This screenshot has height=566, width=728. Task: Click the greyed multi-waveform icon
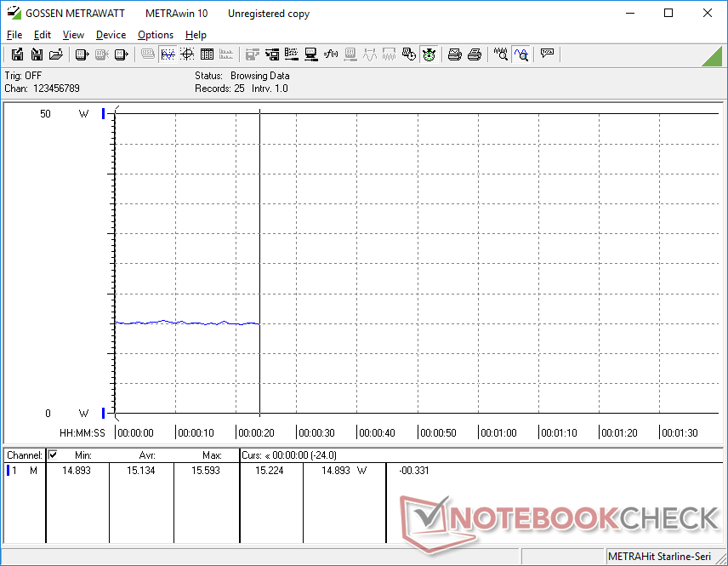point(389,54)
